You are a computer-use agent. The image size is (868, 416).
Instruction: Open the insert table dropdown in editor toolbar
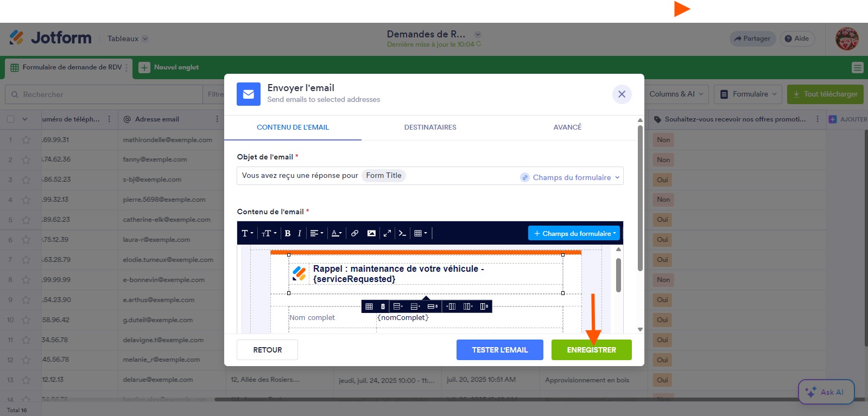tap(421, 233)
